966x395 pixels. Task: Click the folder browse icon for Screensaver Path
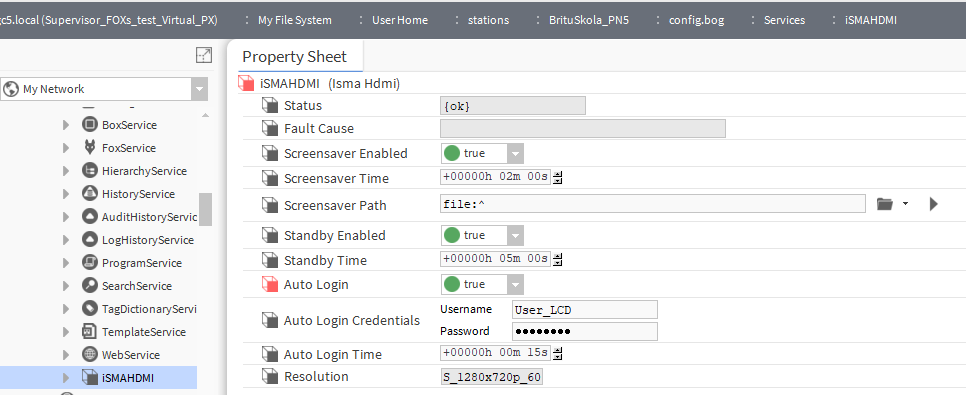coord(885,204)
